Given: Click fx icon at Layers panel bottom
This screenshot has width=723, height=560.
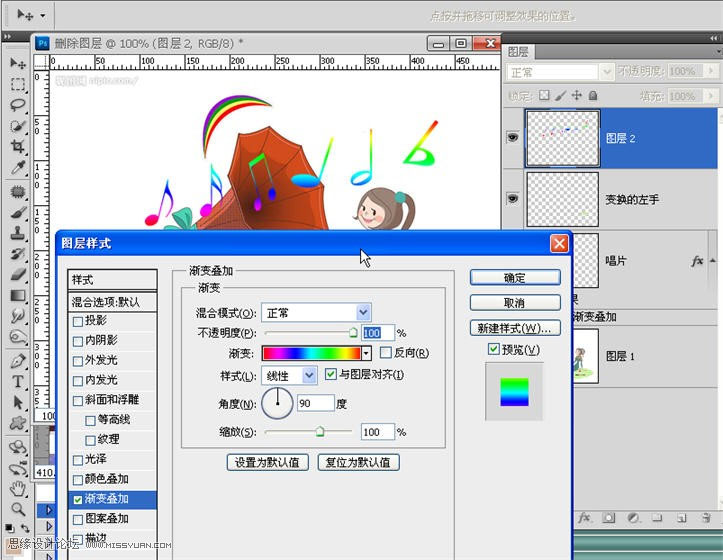Looking at the screenshot, I should (x=584, y=518).
